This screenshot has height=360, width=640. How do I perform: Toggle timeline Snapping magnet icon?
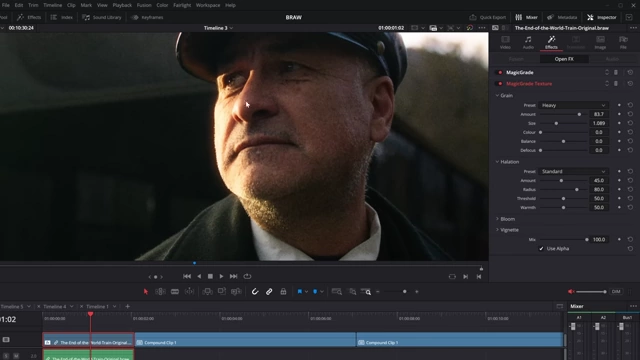(255, 292)
